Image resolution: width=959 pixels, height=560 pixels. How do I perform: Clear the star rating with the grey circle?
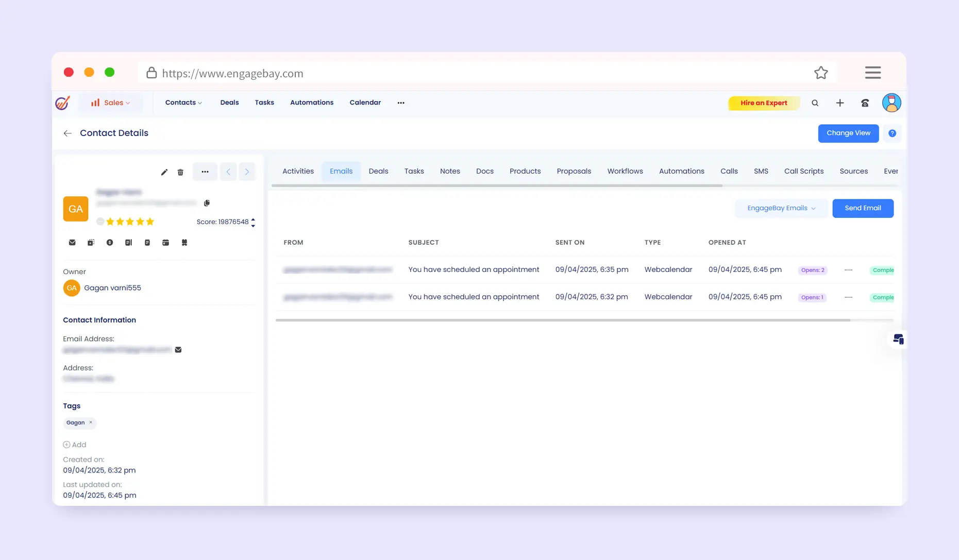pyautogui.click(x=100, y=222)
